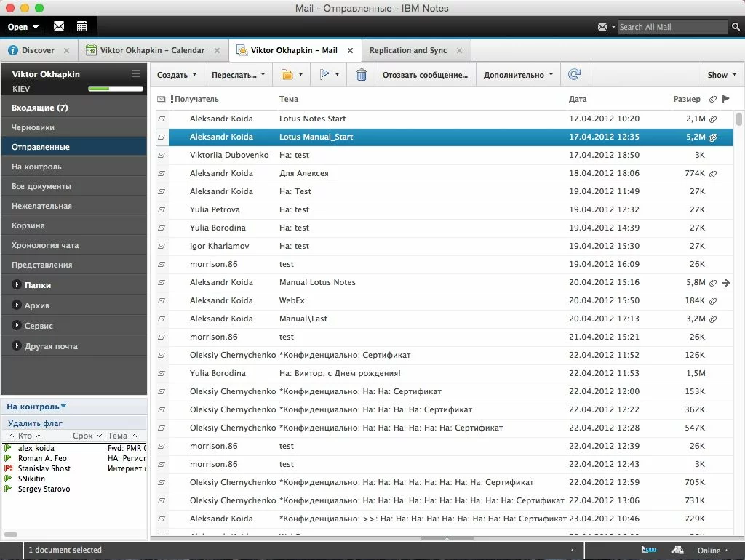The image size is (745, 560).
Task: Open the Создать dropdown
Action: (x=177, y=75)
